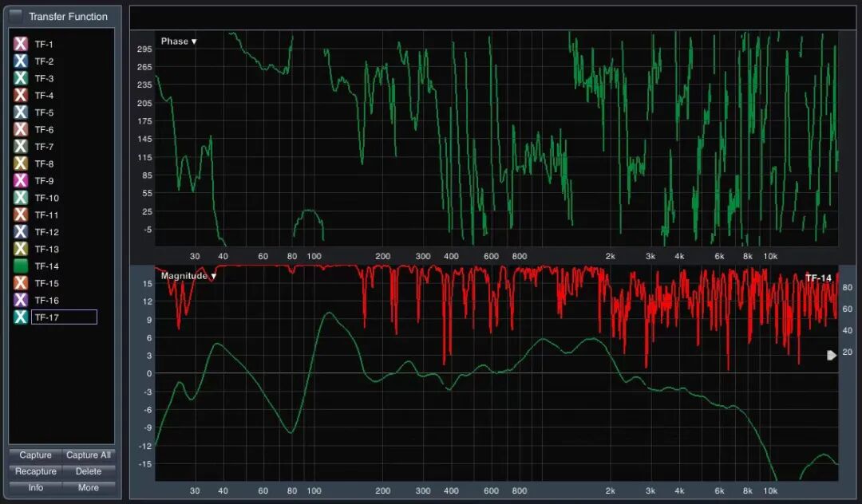Edit the TF-17 name field
The height and width of the screenshot is (504, 862).
[x=64, y=317]
